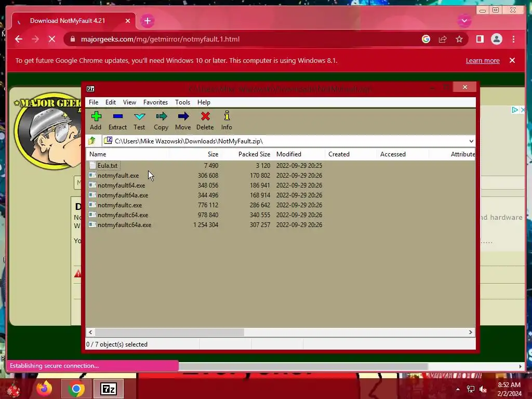Select the Copy toolbar button

coord(161,121)
